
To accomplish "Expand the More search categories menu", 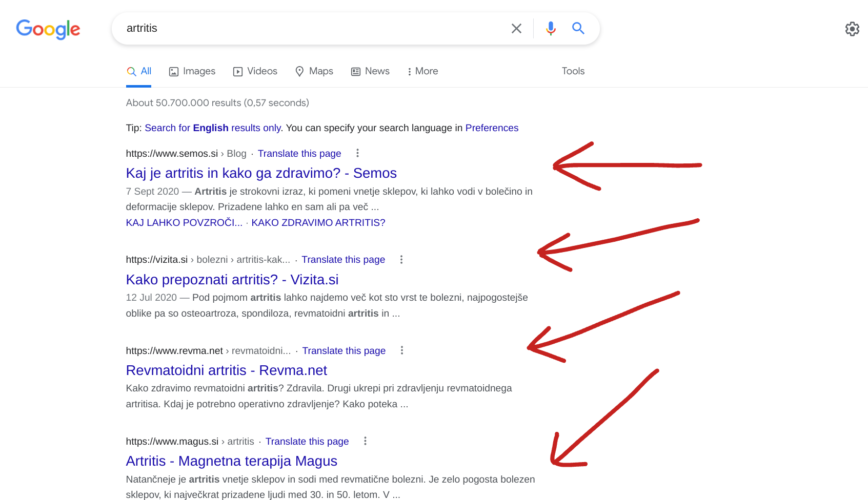I will click(x=422, y=71).
